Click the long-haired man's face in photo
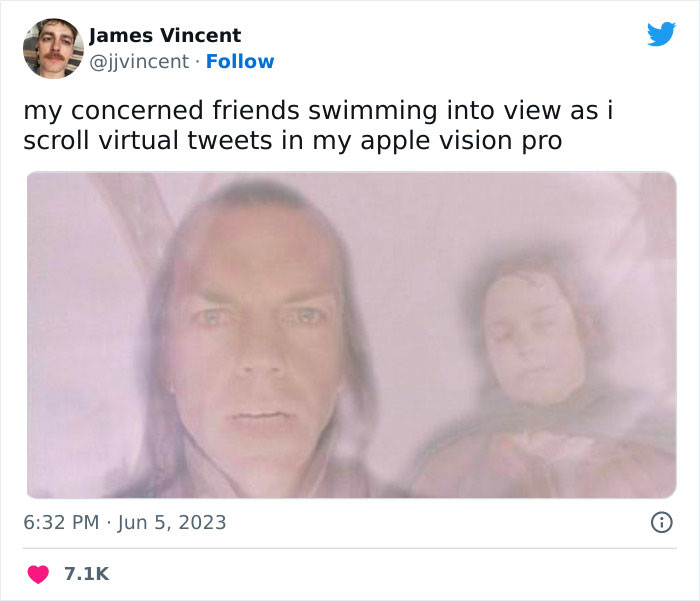Screen dimensions: 700x601 257,339
